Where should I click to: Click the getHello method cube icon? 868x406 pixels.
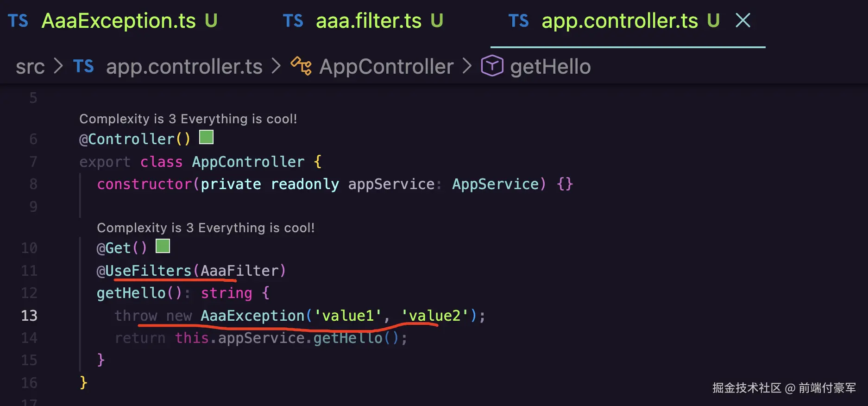tap(492, 66)
